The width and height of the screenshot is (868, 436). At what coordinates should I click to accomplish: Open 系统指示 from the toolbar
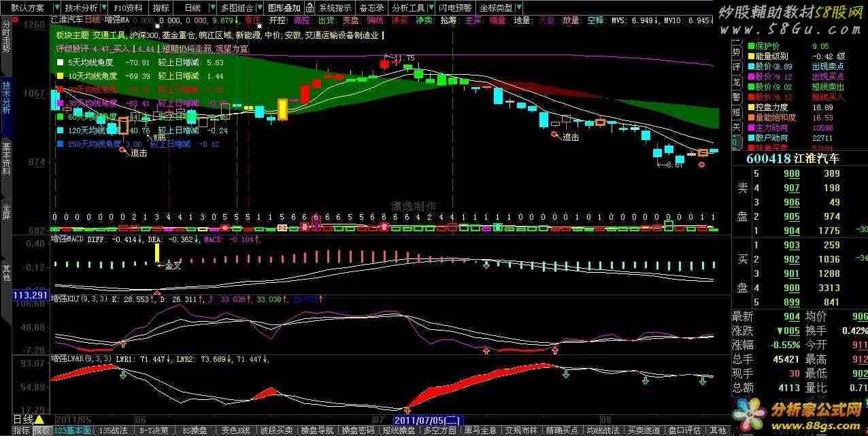coord(335,8)
